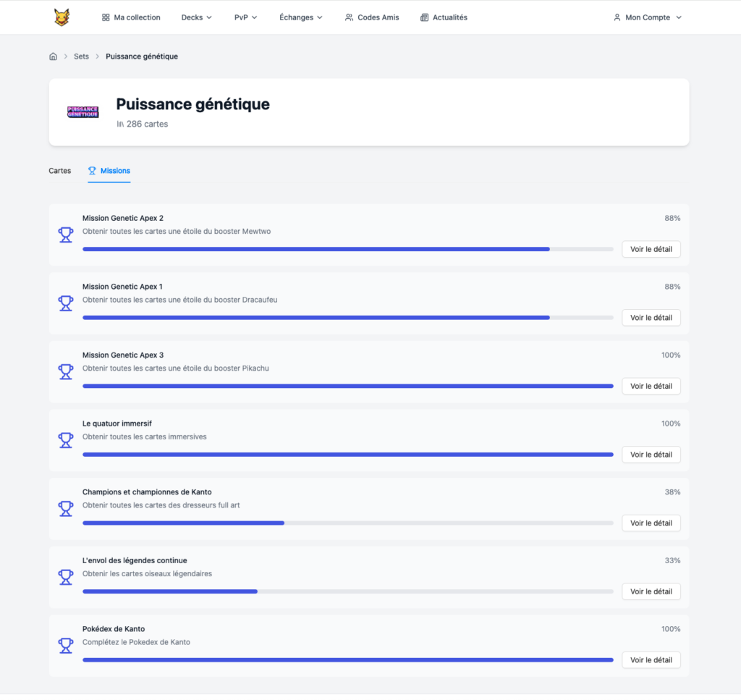Switch to the Cartes tab
741x700 pixels.
[x=60, y=171]
